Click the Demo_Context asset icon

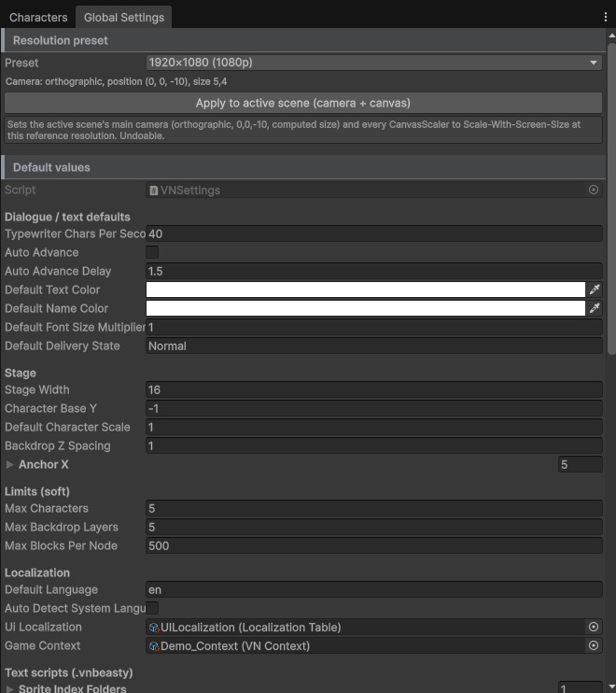154,646
